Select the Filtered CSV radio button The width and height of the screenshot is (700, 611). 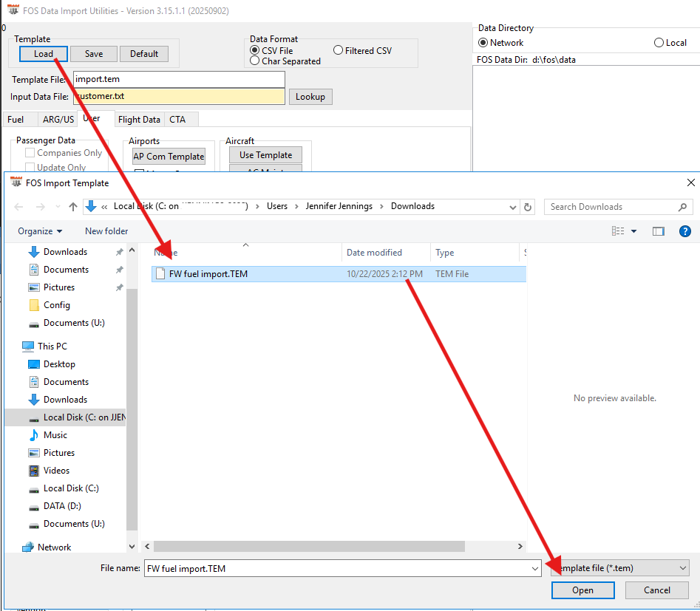pyautogui.click(x=338, y=51)
